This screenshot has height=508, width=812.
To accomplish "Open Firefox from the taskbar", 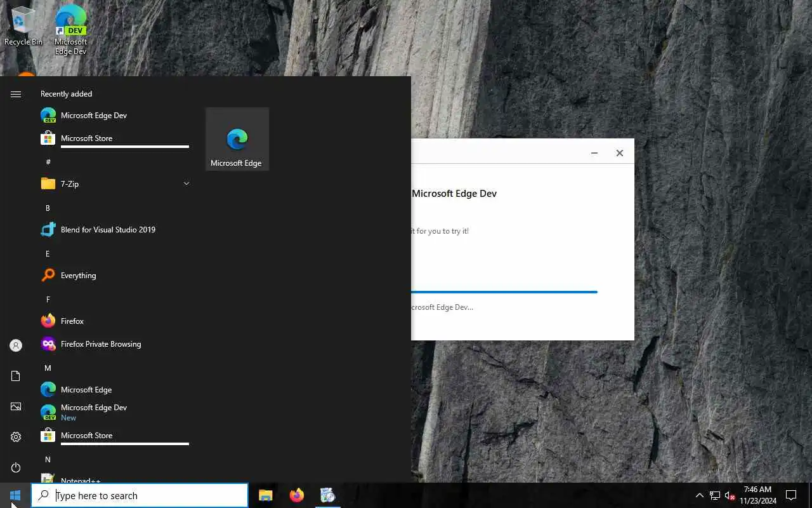I will coord(296,495).
